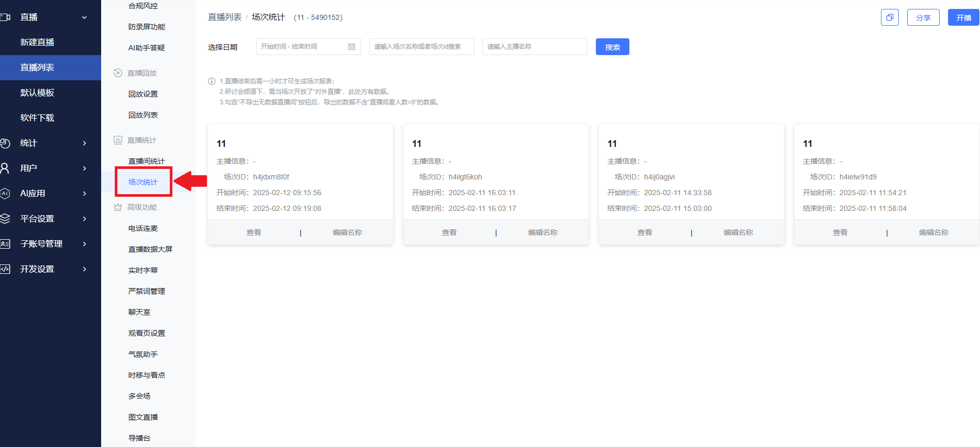Go to 回放设置
This screenshot has width=980, height=447.
pos(143,94)
